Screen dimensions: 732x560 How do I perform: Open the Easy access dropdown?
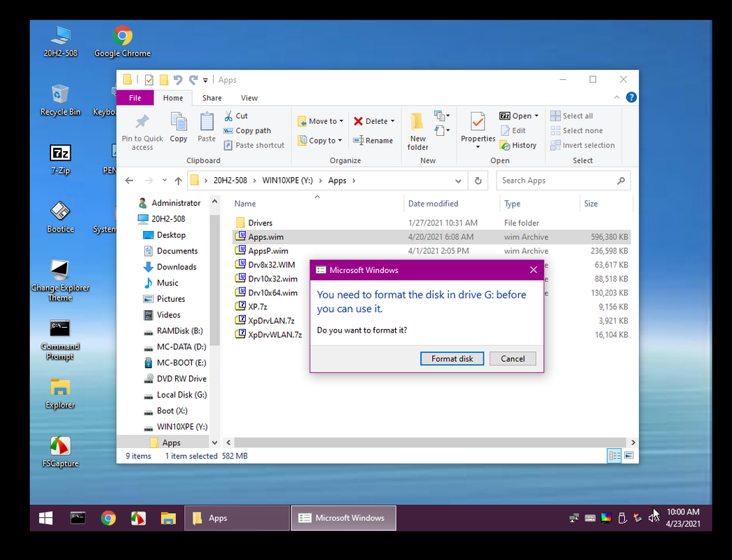click(441, 130)
